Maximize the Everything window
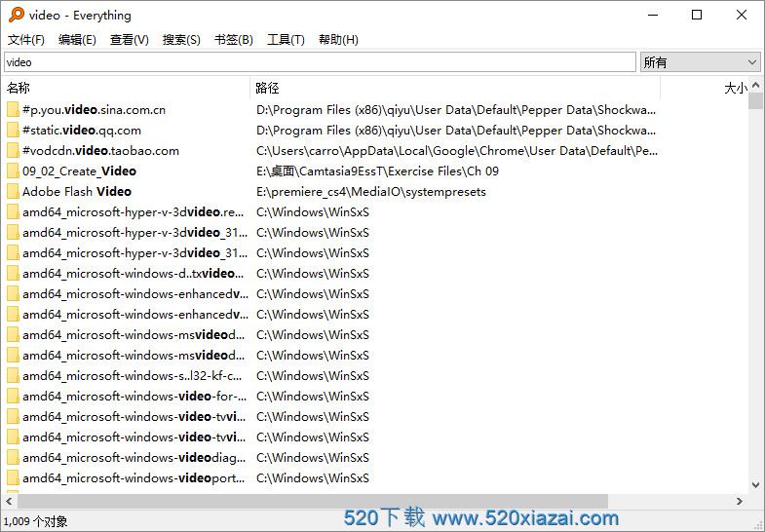The height and width of the screenshot is (532, 765). 697,16
